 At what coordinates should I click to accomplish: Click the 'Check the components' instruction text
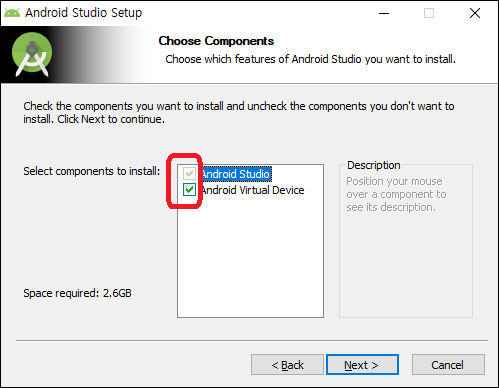(239, 112)
